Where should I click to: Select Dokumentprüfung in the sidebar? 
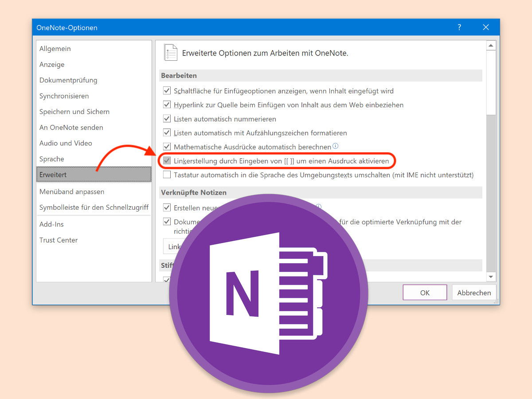(94, 80)
